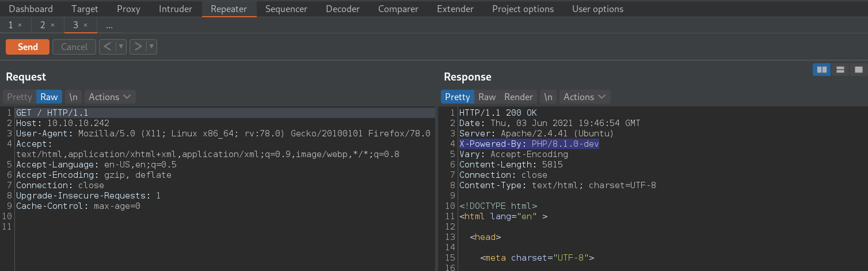The height and width of the screenshot is (271, 868).
Task: Click the meta charset line in response
Action: 537,258
